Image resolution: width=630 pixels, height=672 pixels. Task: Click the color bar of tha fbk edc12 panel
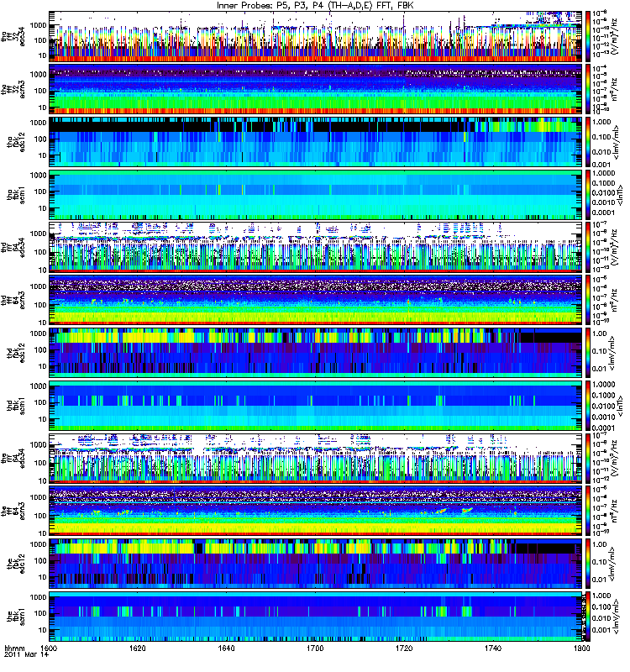pos(587,142)
